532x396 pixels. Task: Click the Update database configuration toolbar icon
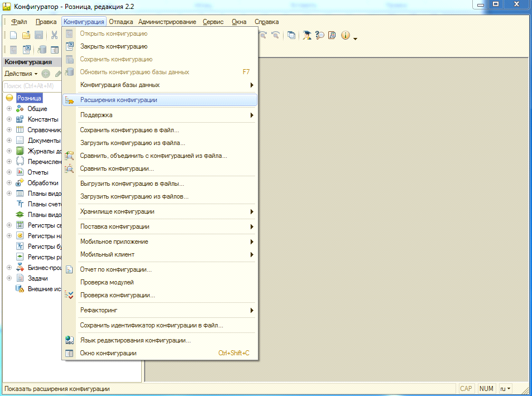(42, 50)
